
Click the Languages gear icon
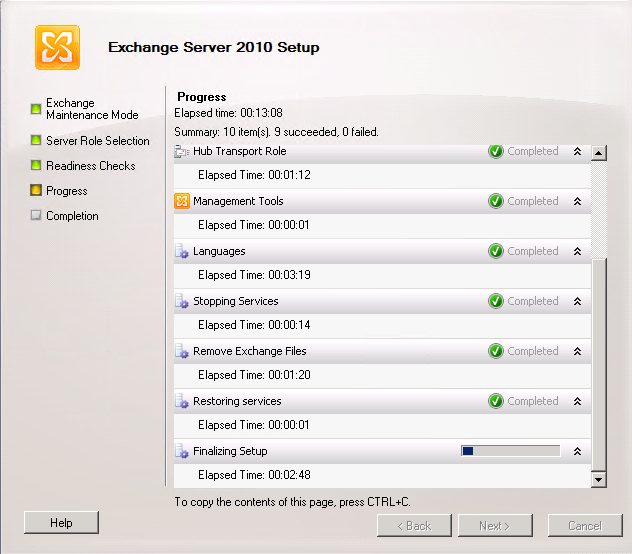[182, 251]
